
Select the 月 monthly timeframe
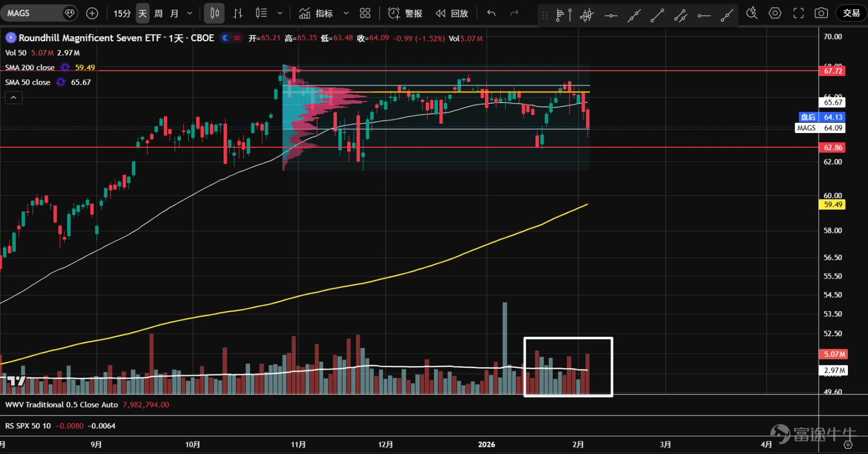point(174,13)
